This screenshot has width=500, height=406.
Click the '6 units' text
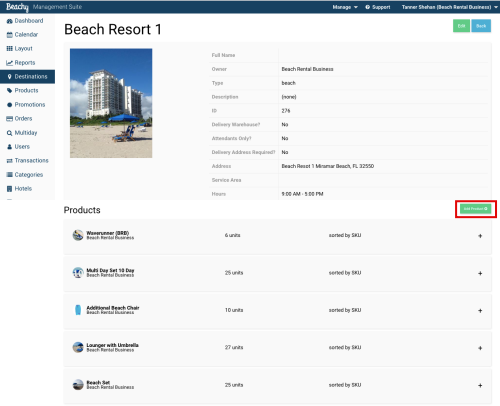(x=232, y=235)
